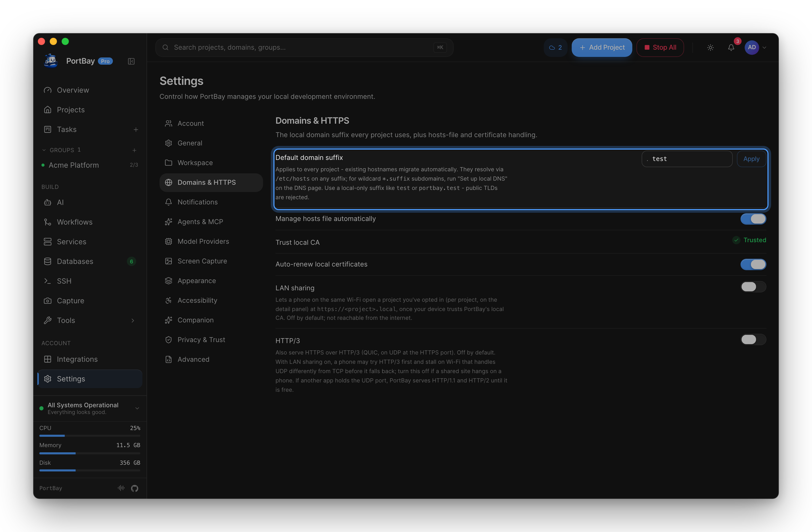Click the Add Project button

pos(602,48)
